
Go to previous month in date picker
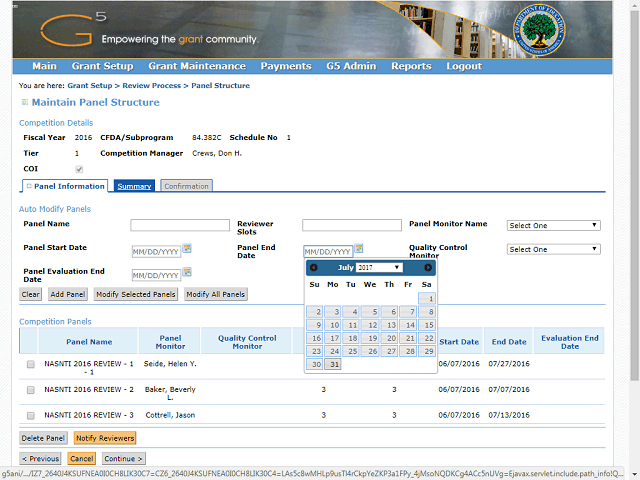[313, 267]
